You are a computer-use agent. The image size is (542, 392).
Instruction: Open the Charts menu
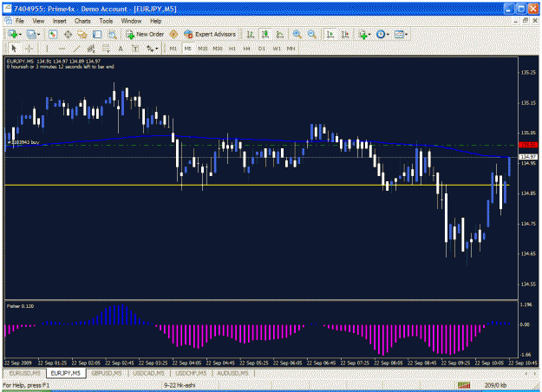[x=82, y=21]
